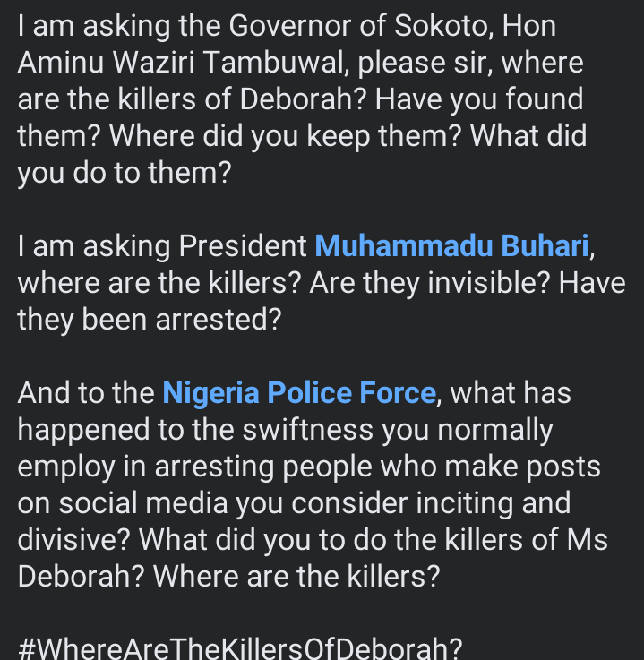Click the word "President" before Muhammadu Buhari
Image resolution: width=644 pixels, height=660 pixels.
243,245
